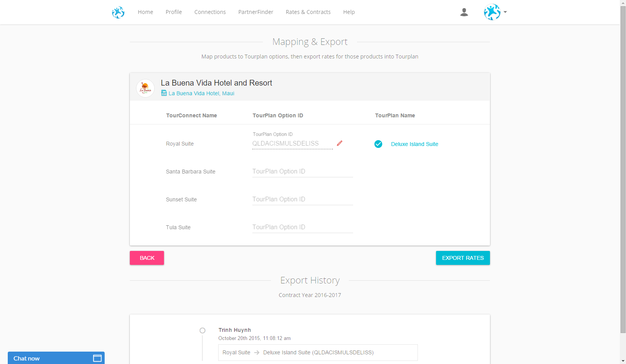Open the Help menu item
This screenshot has height=364, width=626.
coord(349,12)
